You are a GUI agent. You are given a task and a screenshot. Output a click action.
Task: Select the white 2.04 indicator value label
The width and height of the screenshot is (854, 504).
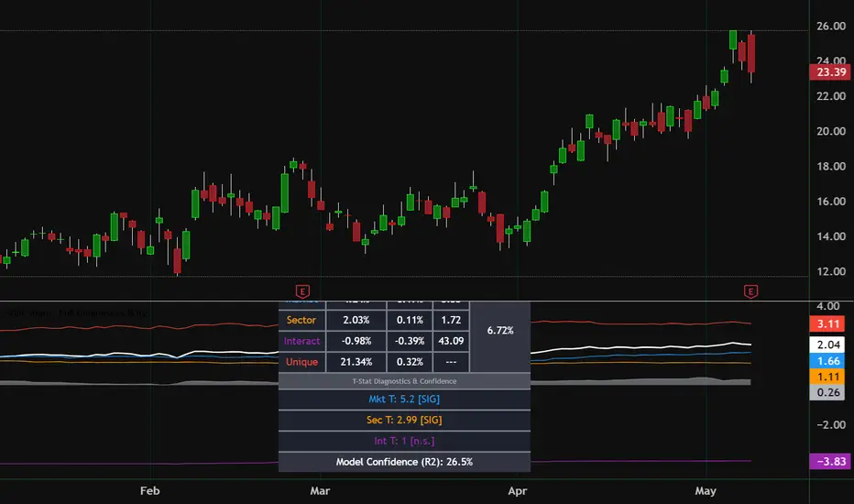click(x=827, y=345)
